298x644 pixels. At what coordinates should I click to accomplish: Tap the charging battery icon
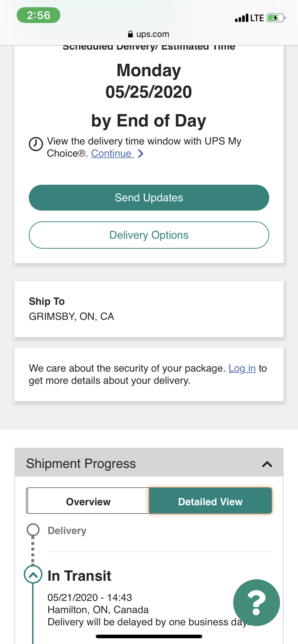(x=276, y=18)
